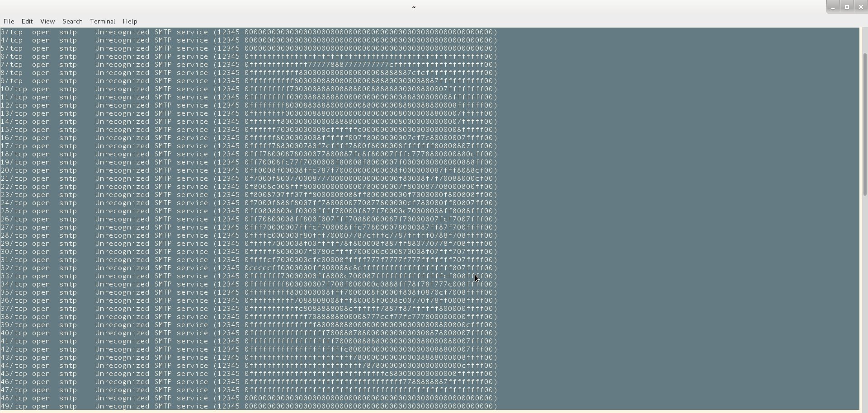Screen dimensions: 868x413
Task: Click the 25/tcp port entry
Action: [14, 211]
